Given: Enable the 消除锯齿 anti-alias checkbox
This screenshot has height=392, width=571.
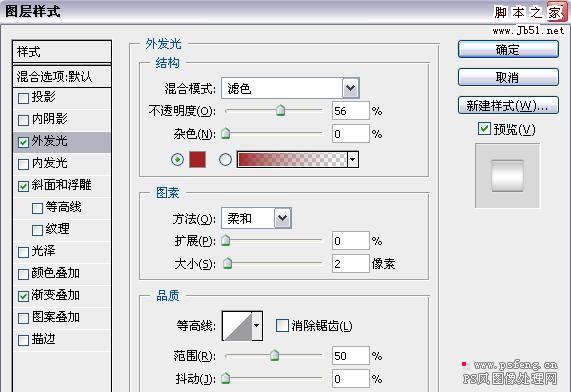Looking at the screenshot, I should coord(282,325).
